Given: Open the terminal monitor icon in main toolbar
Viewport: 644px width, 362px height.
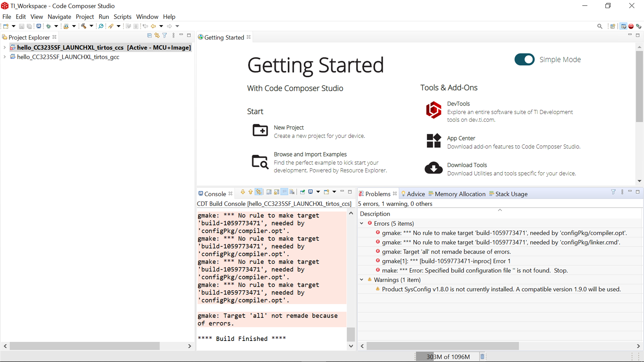Looking at the screenshot, I should [39, 26].
